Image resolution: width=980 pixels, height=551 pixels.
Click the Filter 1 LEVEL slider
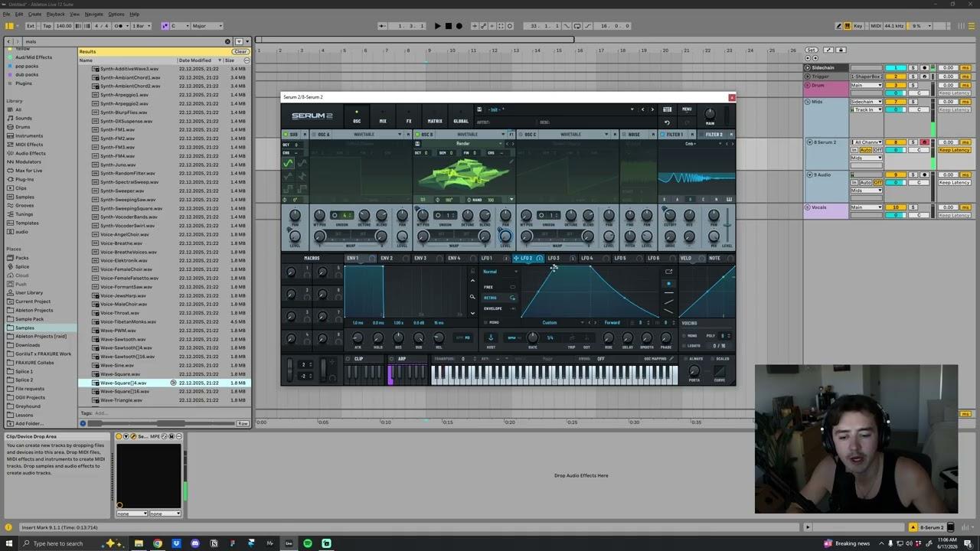pos(727,224)
